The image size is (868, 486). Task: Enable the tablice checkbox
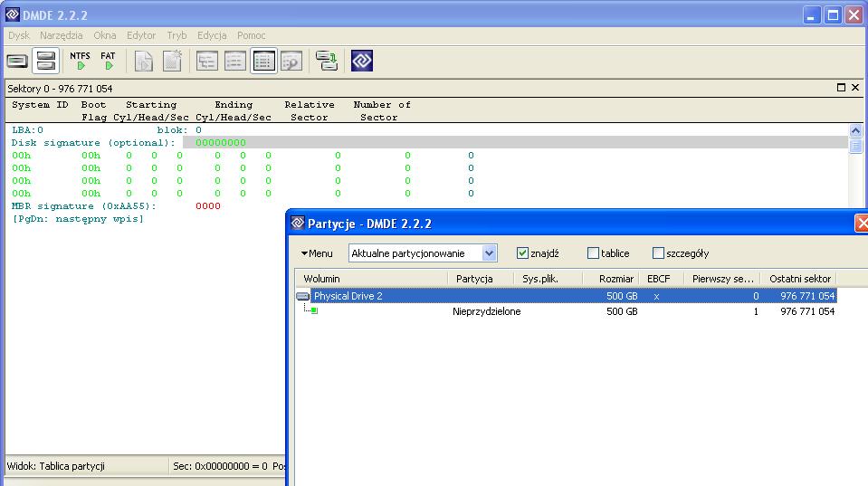593,253
